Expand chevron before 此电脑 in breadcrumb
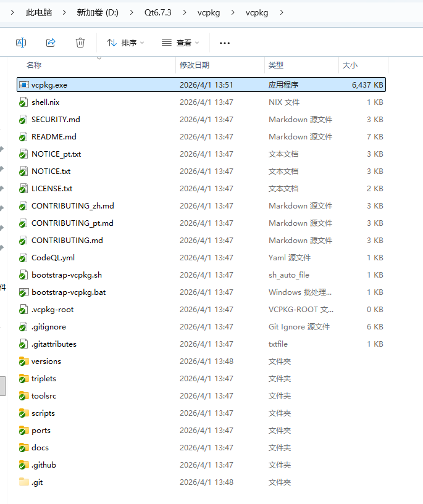The height and width of the screenshot is (504, 423). click(12, 12)
